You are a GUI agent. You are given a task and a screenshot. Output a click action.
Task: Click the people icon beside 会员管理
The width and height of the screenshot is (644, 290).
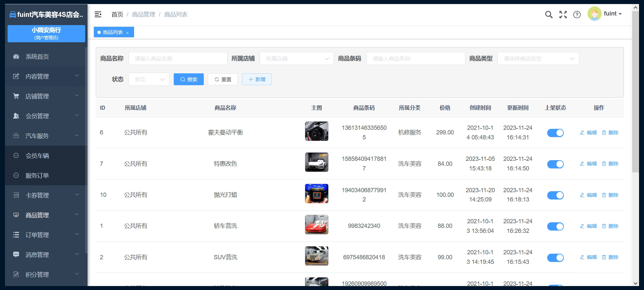16,116
